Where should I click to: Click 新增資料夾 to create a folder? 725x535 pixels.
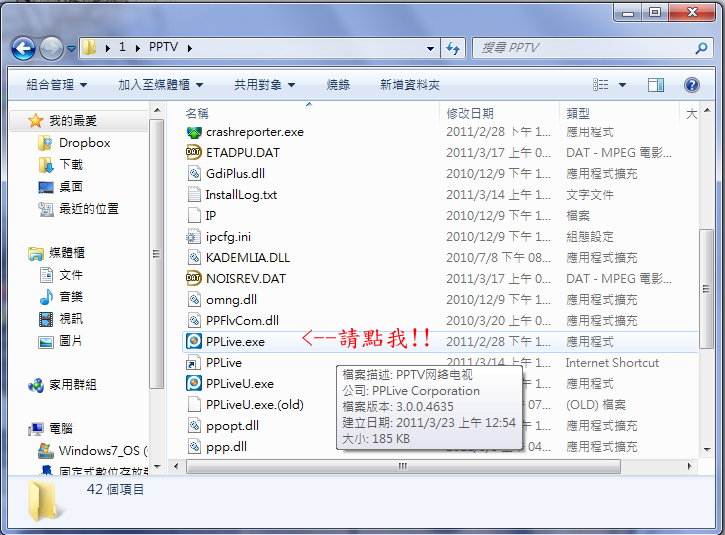click(x=410, y=85)
